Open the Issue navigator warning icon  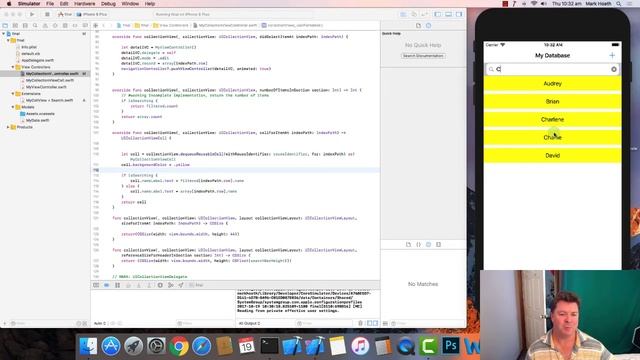point(45,25)
